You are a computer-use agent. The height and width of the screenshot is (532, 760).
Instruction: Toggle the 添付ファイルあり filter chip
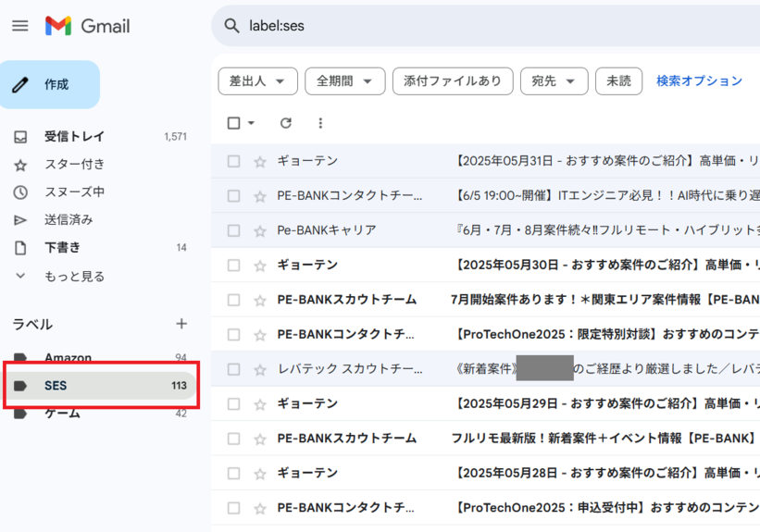(453, 80)
